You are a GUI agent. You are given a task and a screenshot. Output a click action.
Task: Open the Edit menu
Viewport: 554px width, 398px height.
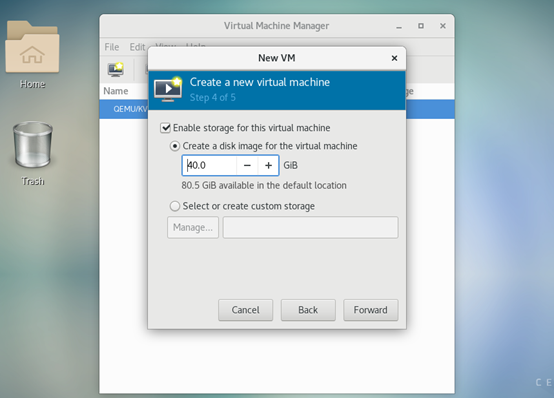coord(137,47)
